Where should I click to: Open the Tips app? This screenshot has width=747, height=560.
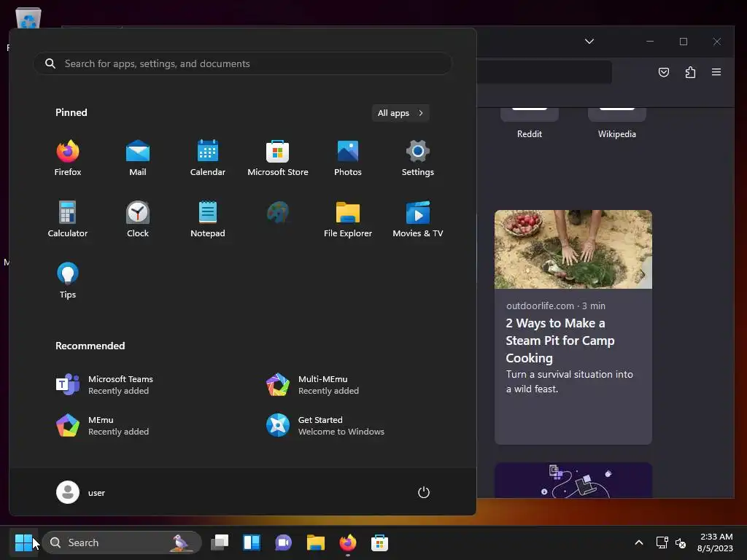point(68,281)
